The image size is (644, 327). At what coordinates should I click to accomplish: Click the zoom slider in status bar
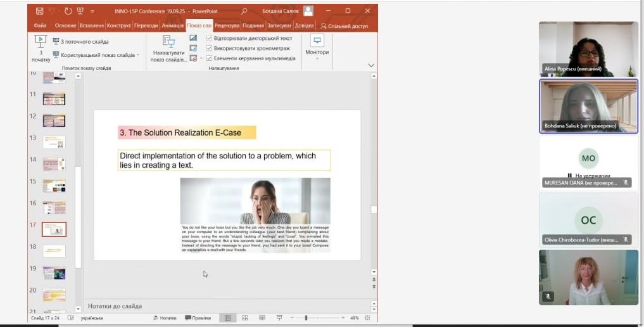click(x=306, y=317)
